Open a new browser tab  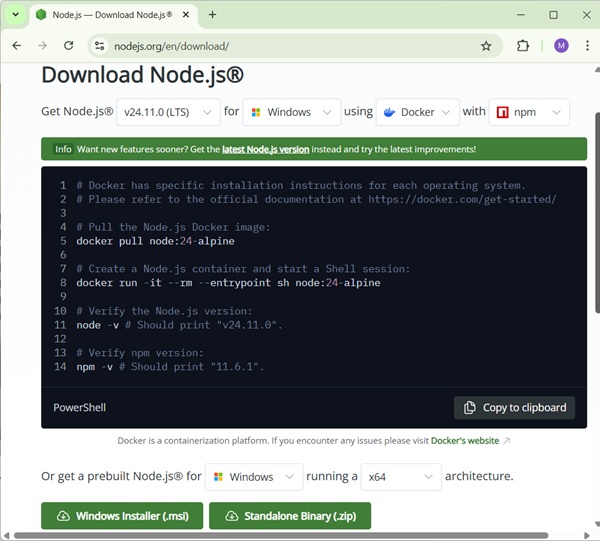pyautogui.click(x=212, y=15)
